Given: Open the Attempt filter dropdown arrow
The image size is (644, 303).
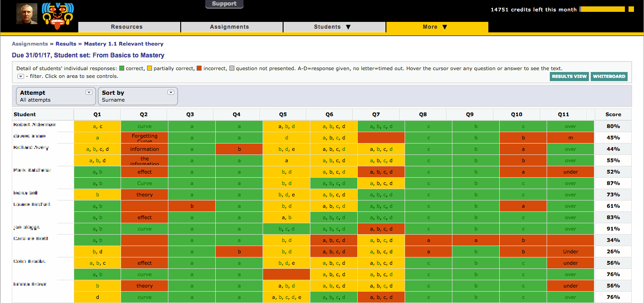Looking at the screenshot, I should coord(89,92).
